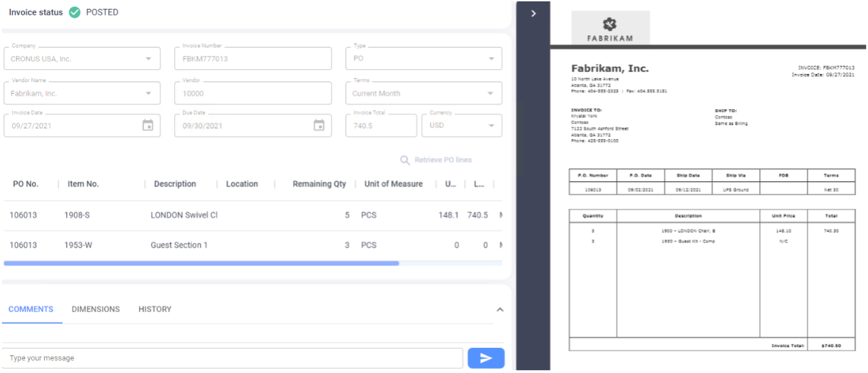
Task: Click the Invoice Number field FBKM777013
Action: pos(253,58)
